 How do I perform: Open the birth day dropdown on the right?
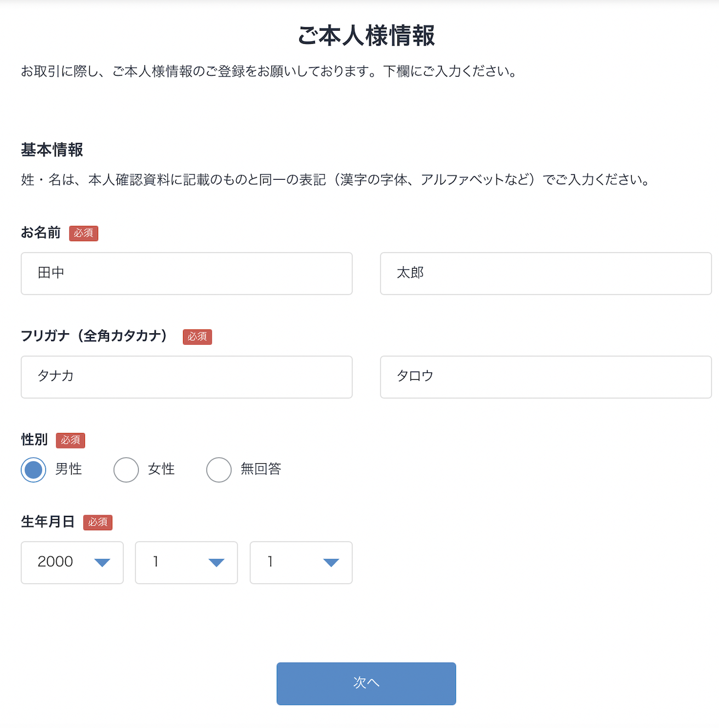[x=301, y=562]
